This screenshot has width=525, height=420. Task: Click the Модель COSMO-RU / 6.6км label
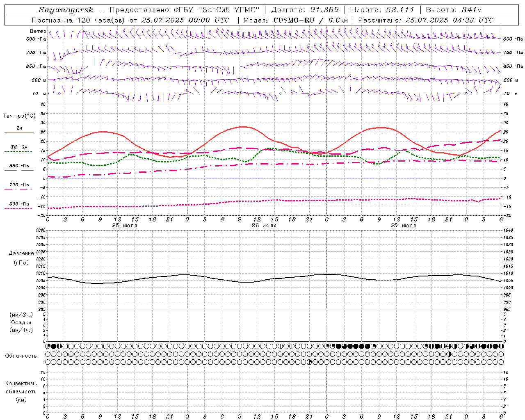(295, 20)
